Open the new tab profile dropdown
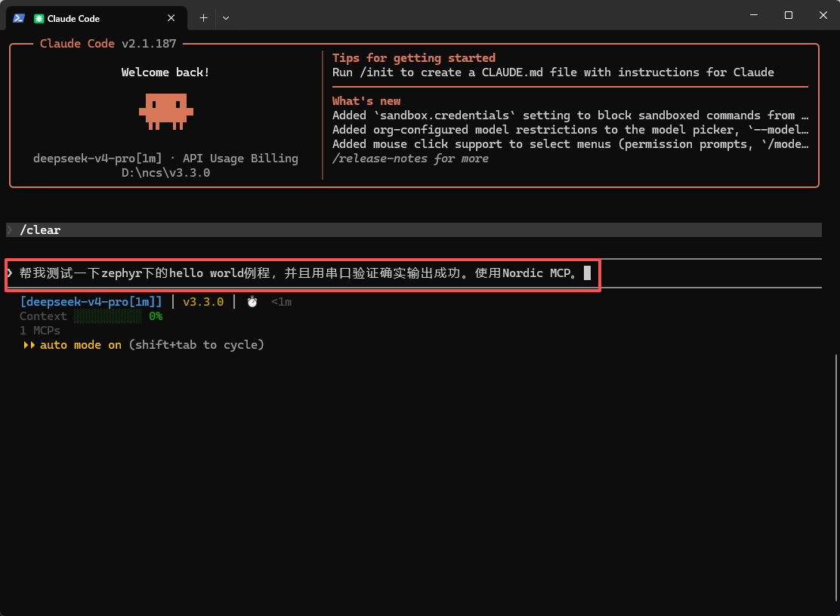840x616 pixels. (226, 18)
